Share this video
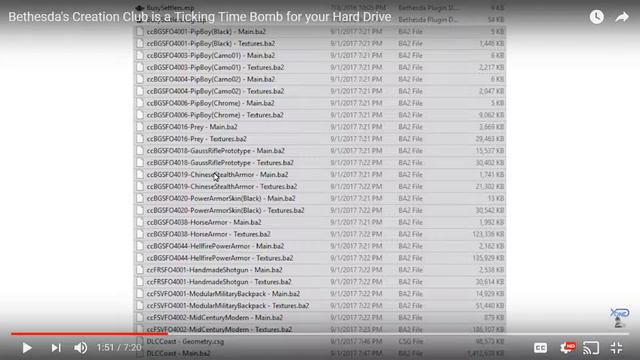Viewport: 640px width, 360px height. click(622, 17)
